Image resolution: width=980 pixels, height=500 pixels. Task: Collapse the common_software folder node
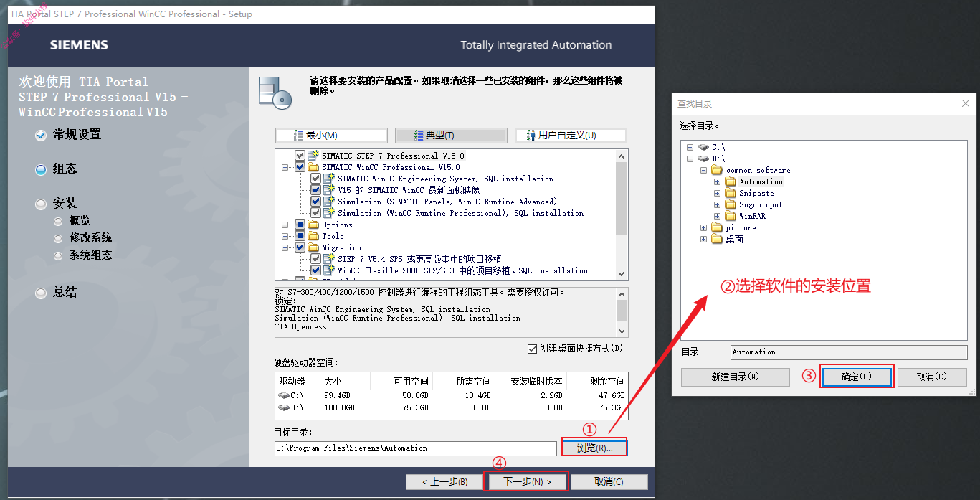[703, 170]
